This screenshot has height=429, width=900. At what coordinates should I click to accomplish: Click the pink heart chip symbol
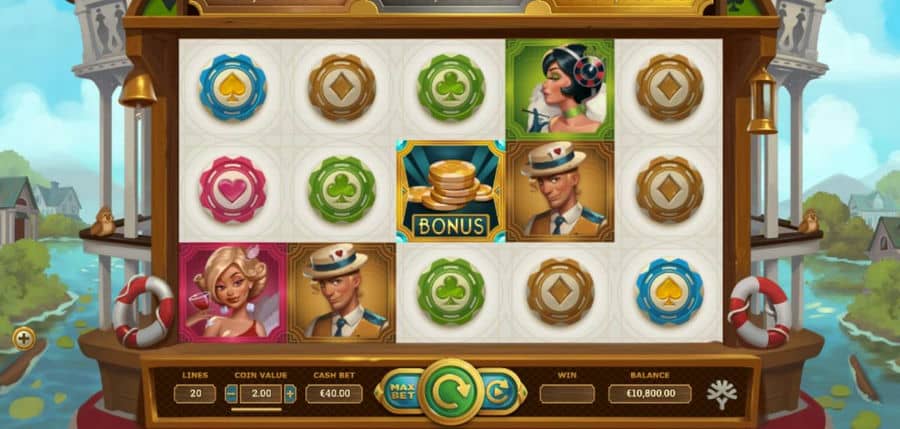(x=232, y=190)
